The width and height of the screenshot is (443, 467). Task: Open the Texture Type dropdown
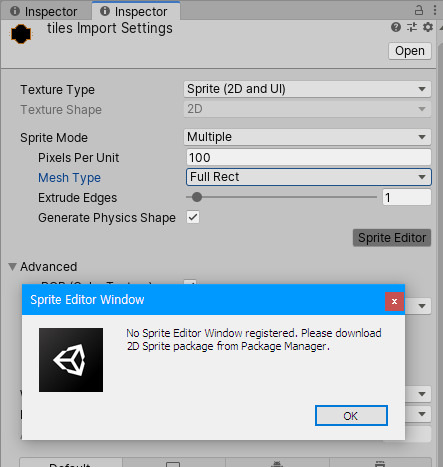[307, 89]
